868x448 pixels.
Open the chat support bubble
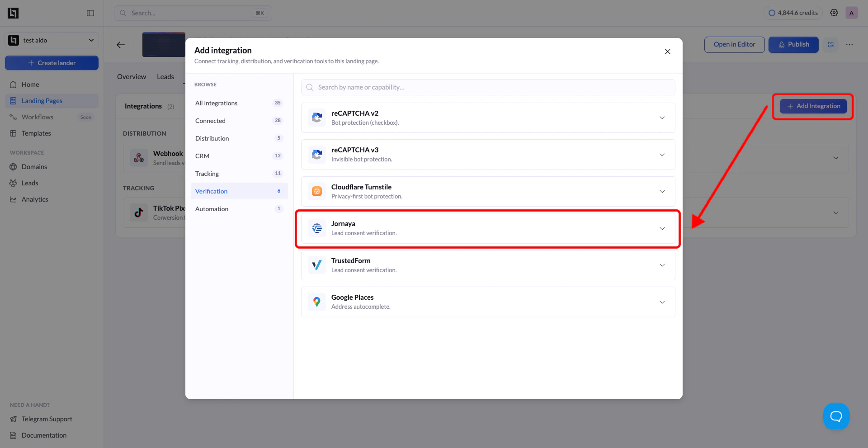pyautogui.click(x=836, y=416)
